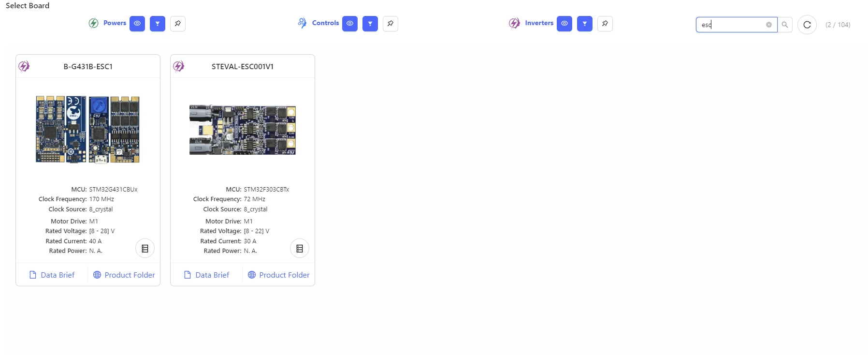Open the Powers filter options

pos(158,24)
